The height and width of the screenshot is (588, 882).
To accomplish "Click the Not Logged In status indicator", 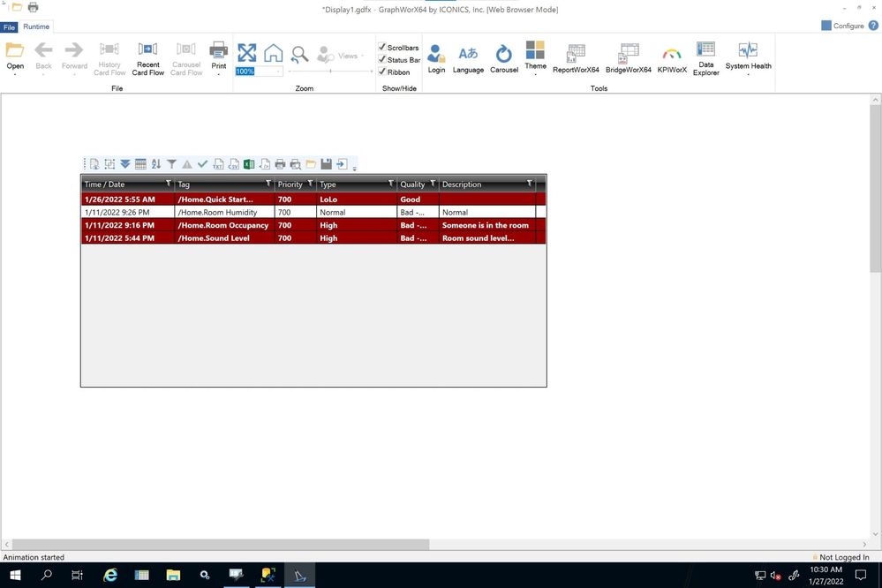I will [x=841, y=557].
